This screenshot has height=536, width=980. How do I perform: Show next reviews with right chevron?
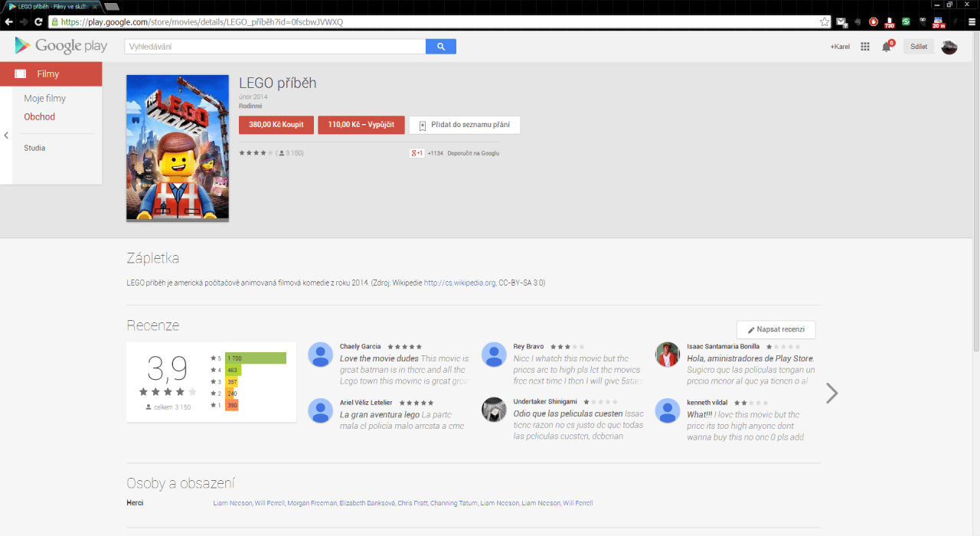coord(832,393)
